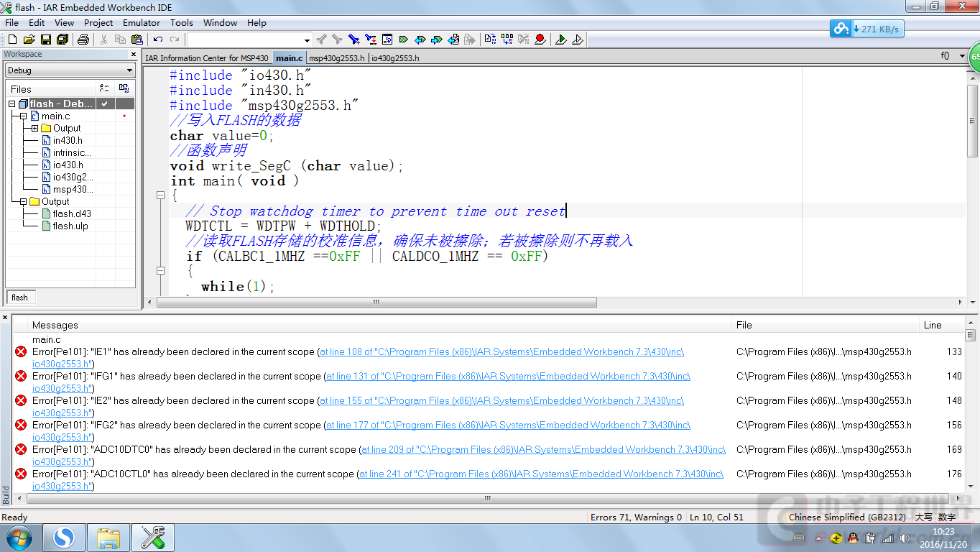
Task: Collapse the main.c tree node
Action: coord(23,116)
